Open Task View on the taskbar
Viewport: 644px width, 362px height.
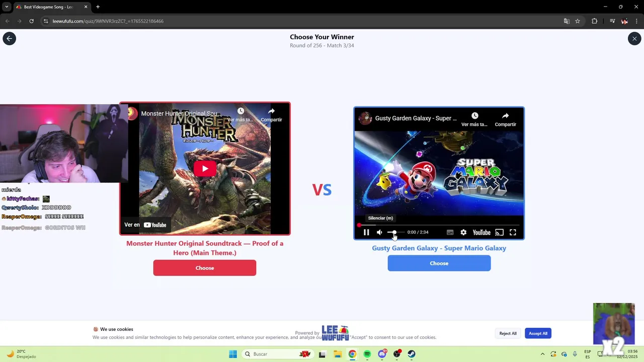tap(322, 354)
